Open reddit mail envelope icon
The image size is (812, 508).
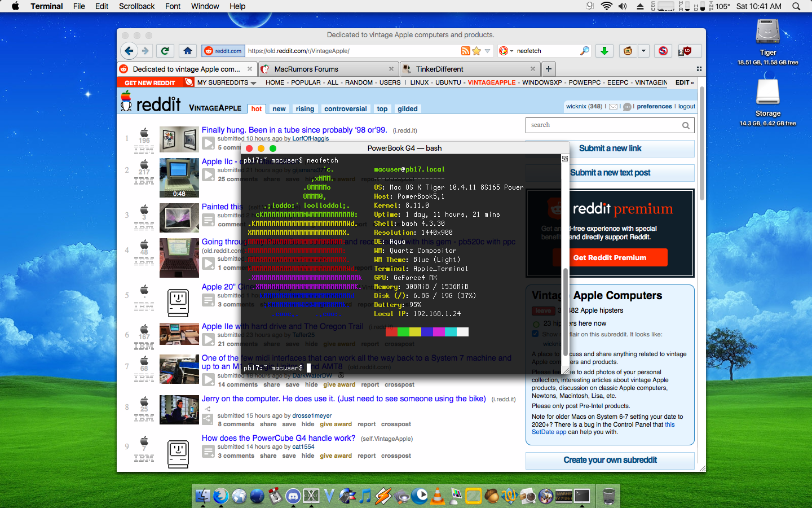point(613,106)
